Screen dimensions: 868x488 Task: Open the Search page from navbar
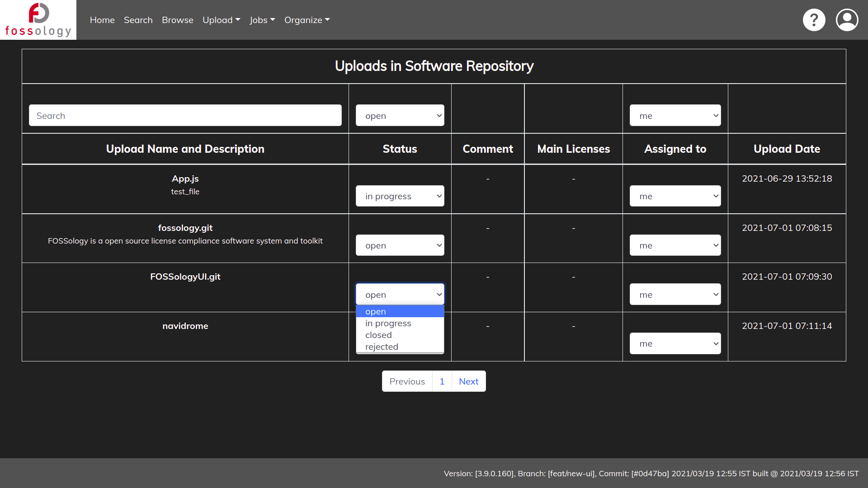click(x=138, y=20)
